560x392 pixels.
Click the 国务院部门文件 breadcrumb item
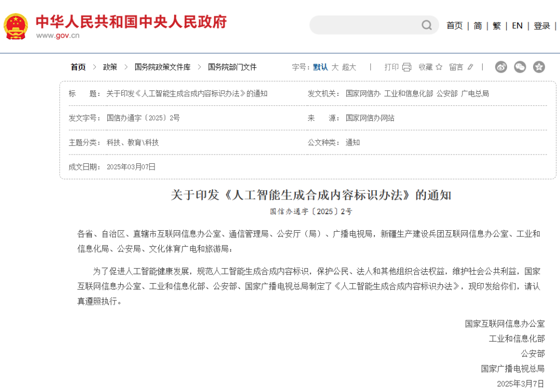(x=232, y=67)
